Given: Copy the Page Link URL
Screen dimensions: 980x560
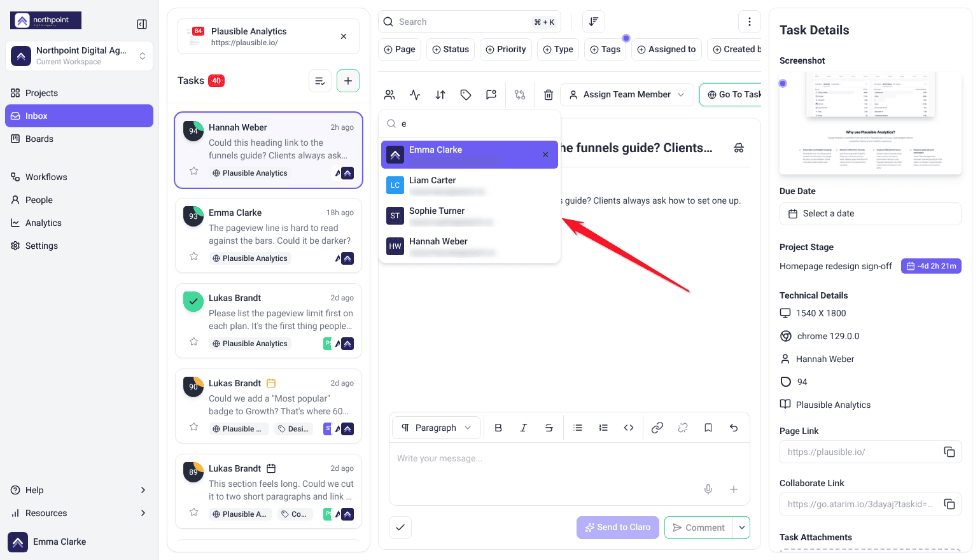Looking at the screenshot, I should pos(949,452).
